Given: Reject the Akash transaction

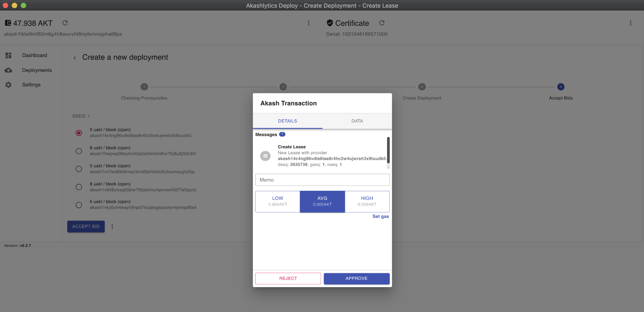Looking at the screenshot, I should (x=288, y=279).
